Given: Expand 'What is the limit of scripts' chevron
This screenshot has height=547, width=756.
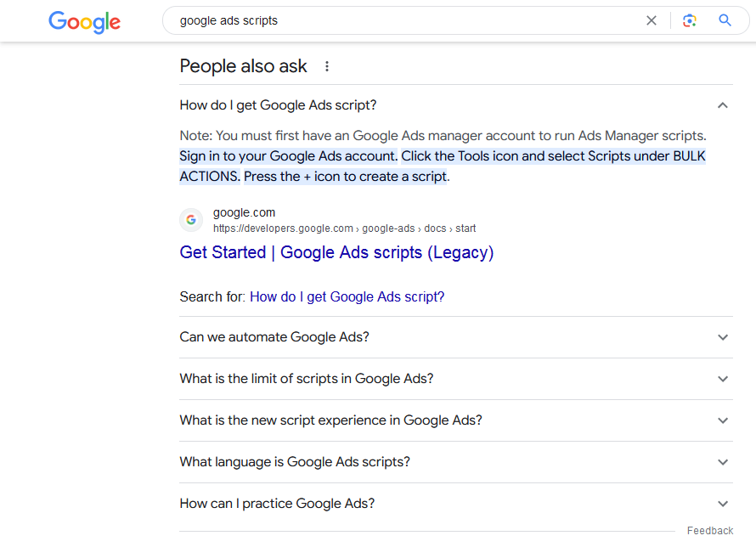Looking at the screenshot, I should click(722, 379).
